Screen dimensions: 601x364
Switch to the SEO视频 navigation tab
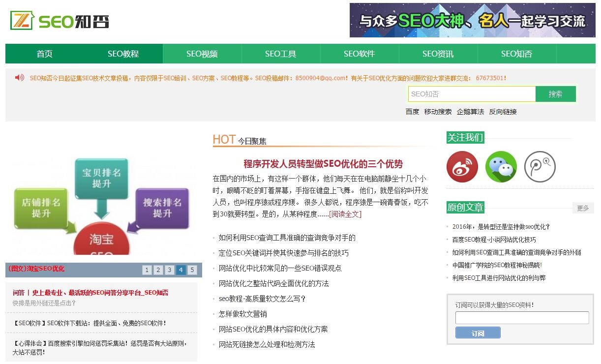coord(202,54)
